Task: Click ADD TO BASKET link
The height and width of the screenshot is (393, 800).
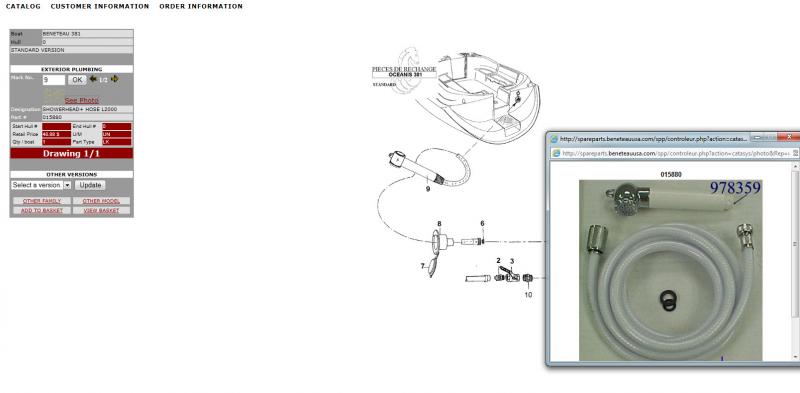Action: click(x=42, y=210)
